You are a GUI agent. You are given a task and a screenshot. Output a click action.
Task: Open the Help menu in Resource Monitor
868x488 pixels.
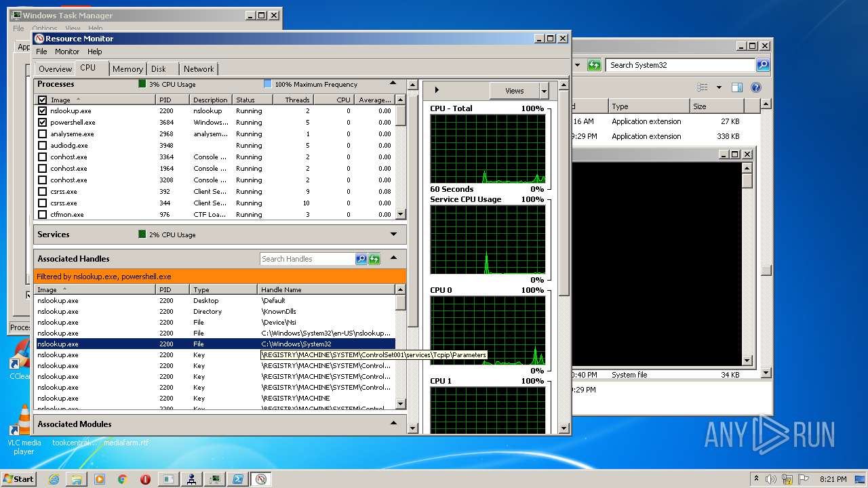coord(95,52)
